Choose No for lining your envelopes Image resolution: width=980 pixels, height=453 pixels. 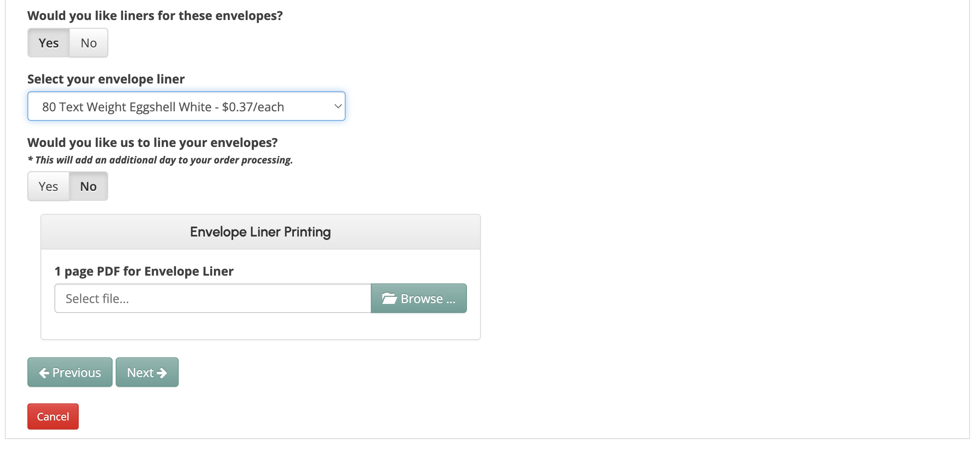pos(88,187)
